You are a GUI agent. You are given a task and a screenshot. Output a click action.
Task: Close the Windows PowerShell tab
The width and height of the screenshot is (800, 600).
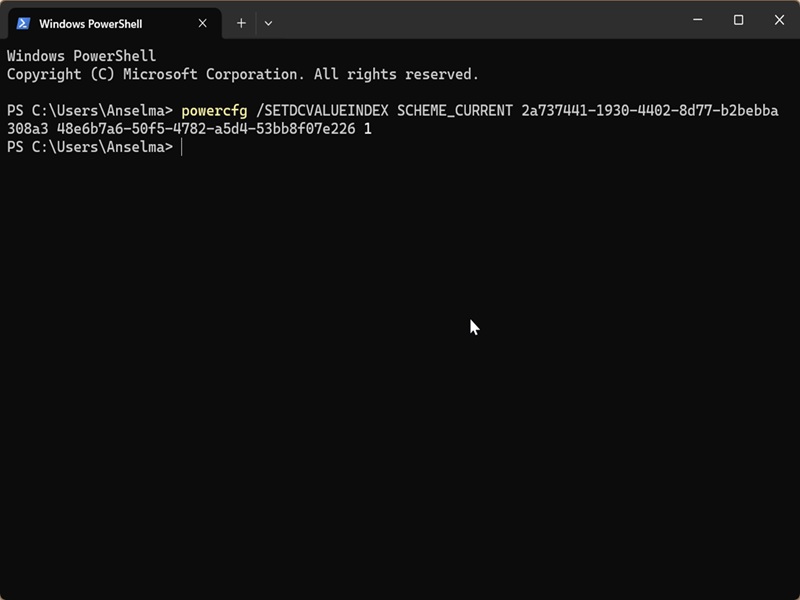(x=203, y=23)
